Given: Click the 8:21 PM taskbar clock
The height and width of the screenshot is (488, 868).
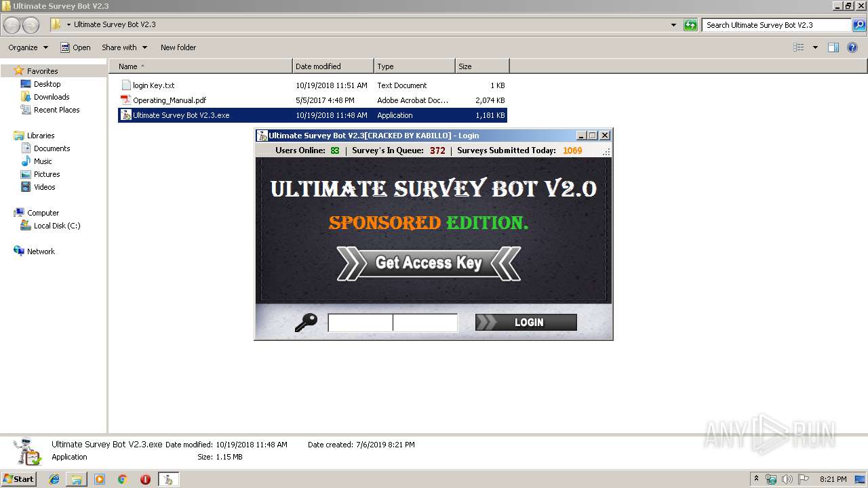Looking at the screenshot, I should [833, 479].
